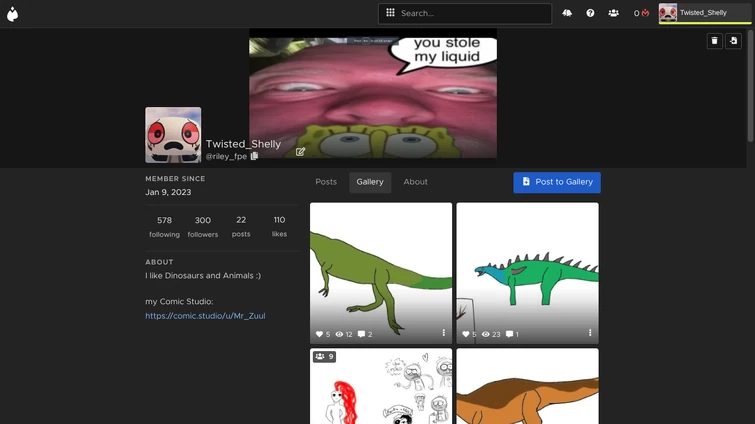The height and width of the screenshot is (424, 755).
Task: Open the brown dinosaur artwork thumbnail
Action: pyautogui.click(x=527, y=386)
